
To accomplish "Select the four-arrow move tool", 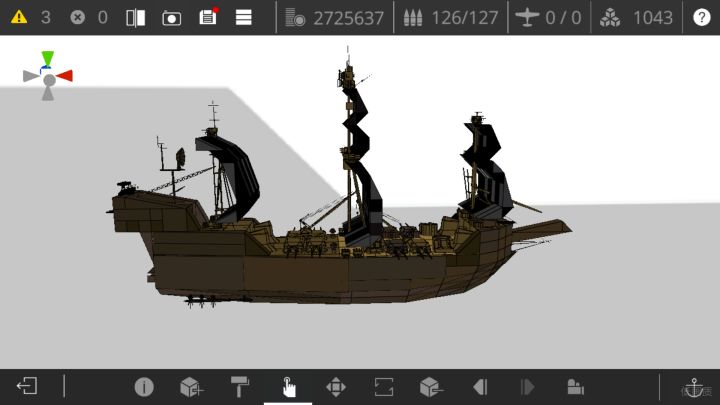I will click(x=336, y=386).
